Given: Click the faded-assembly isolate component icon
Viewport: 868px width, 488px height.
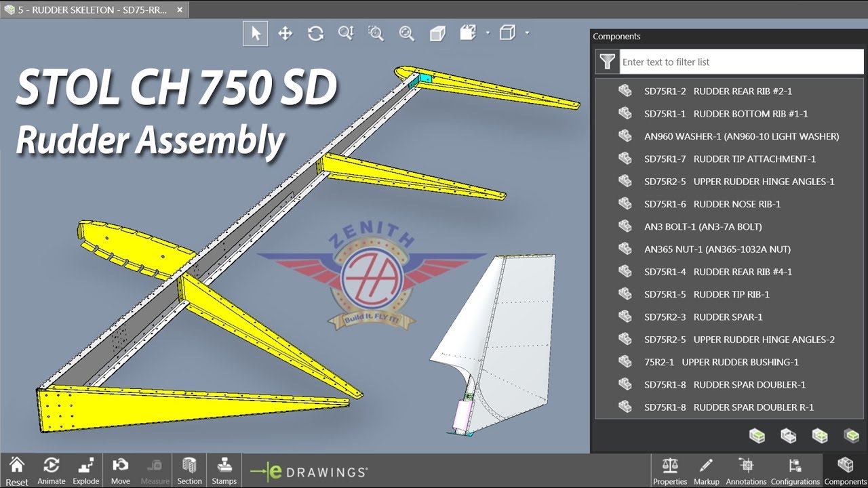Looking at the screenshot, I should (x=851, y=435).
